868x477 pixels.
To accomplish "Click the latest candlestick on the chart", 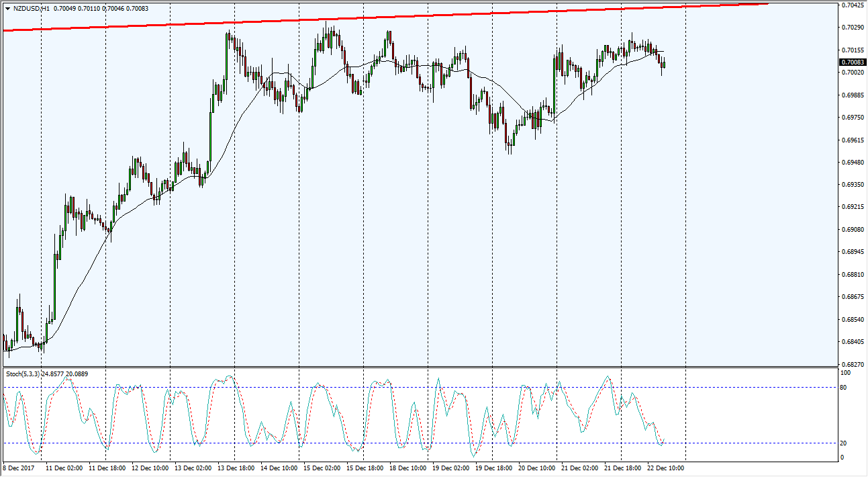I will 664,64.
